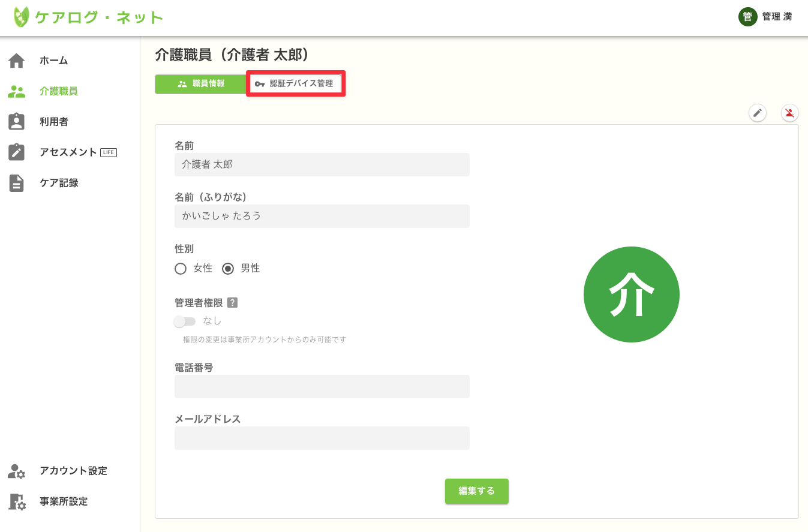Open the 管理者権限 help tooltip icon
Image resolution: width=808 pixels, height=532 pixels.
pyautogui.click(x=233, y=302)
